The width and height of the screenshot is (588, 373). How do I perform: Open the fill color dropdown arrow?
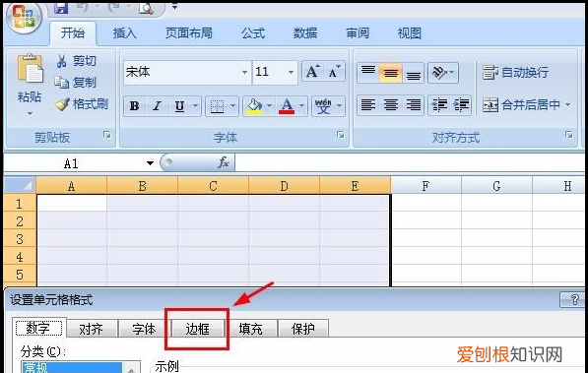(269, 106)
